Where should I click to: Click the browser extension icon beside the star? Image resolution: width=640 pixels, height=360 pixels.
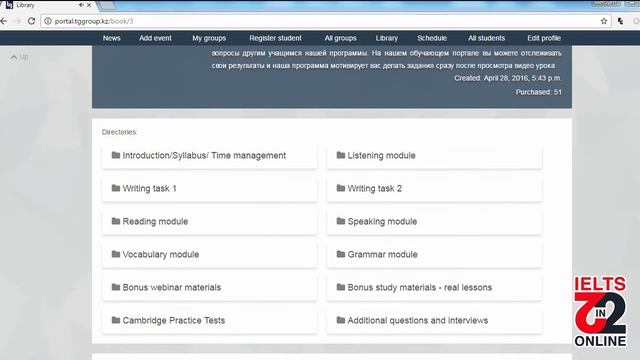pyautogui.click(x=620, y=21)
